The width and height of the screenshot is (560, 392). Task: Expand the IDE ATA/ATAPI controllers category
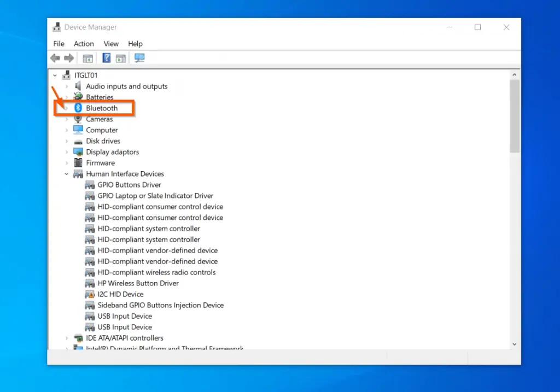pos(66,338)
